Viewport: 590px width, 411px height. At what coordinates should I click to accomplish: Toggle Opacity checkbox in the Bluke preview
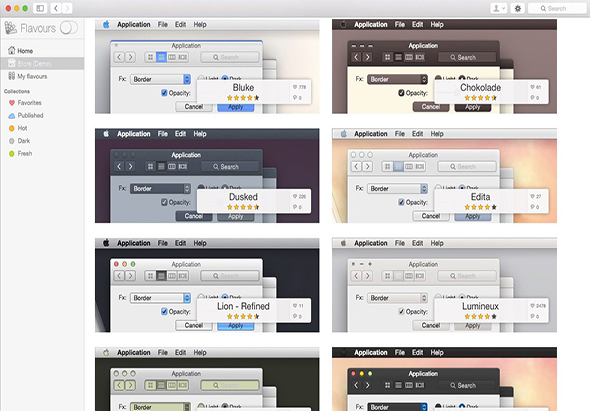[164, 93]
